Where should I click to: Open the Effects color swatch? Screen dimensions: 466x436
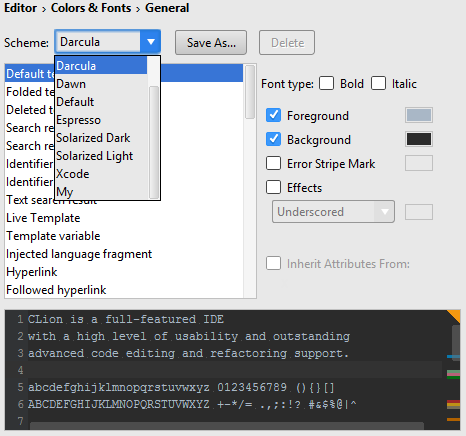point(419,212)
